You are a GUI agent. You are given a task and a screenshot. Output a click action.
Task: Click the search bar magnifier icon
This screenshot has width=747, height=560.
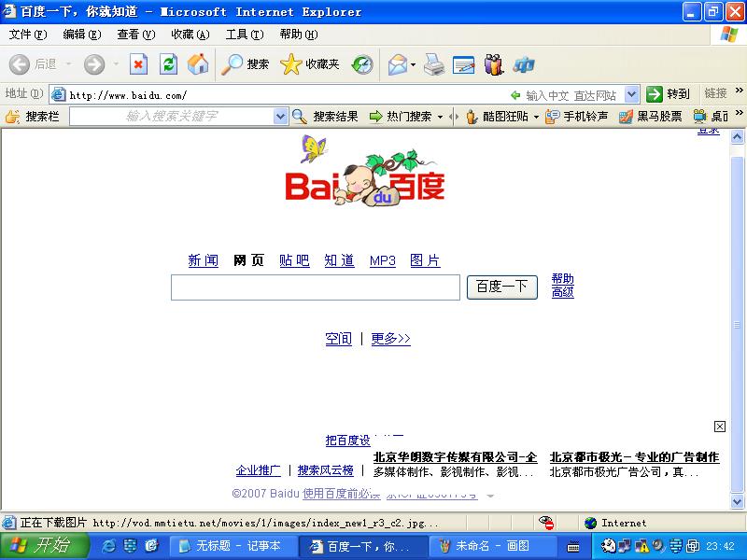(x=299, y=116)
